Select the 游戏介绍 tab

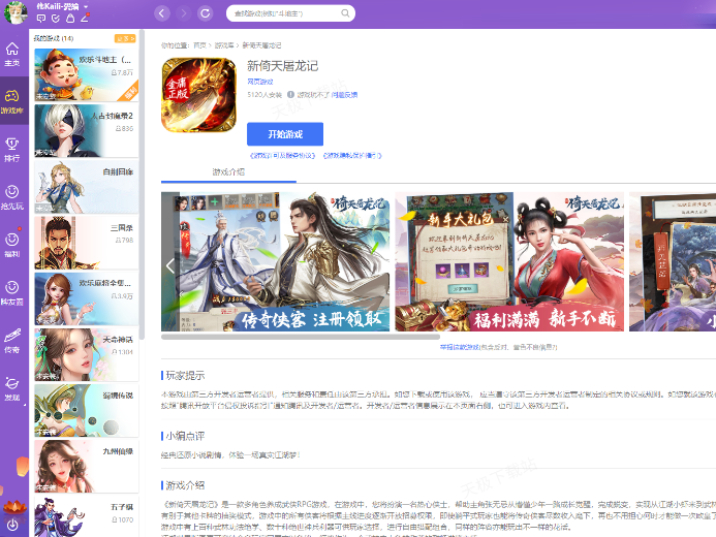coord(229,172)
